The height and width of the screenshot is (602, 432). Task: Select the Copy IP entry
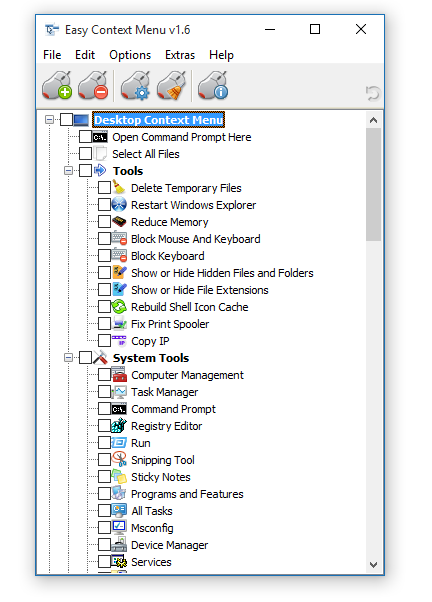pyautogui.click(x=150, y=341)
